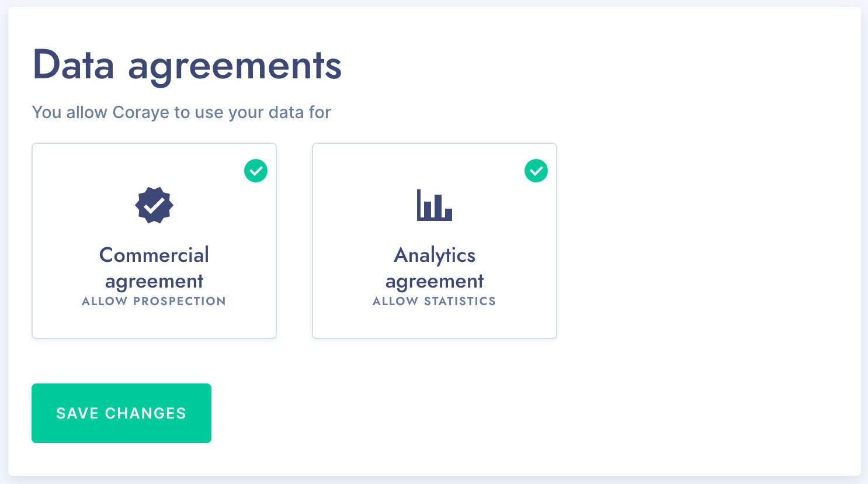Click the bar chart icon for Analytics agreement

tap(435, 205)
